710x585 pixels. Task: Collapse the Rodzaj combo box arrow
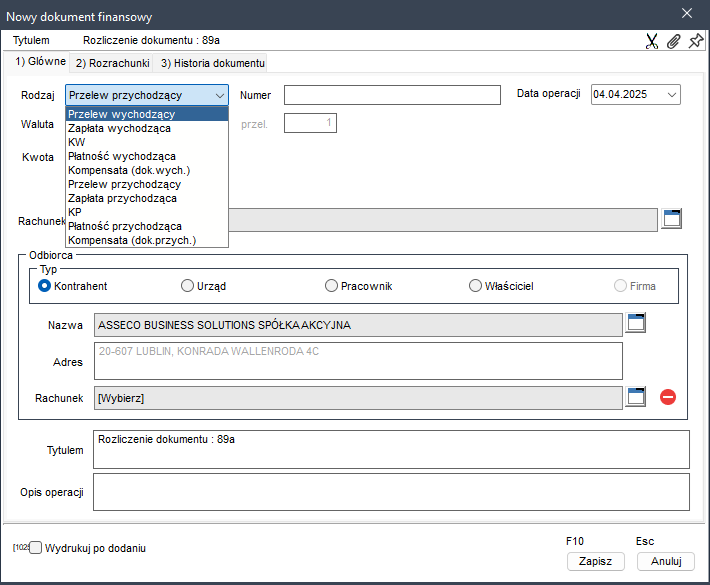(220, 96)
